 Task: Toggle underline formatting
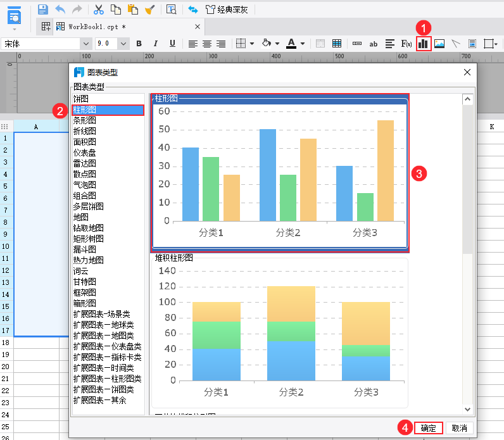(172, 44)
